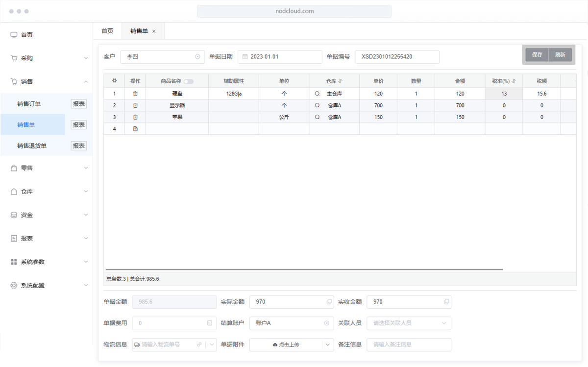588x367 pixels.
Task: Open the 单据附件 upload dropdown arrow
Action: pyautogui.click(x=328, y=344)
